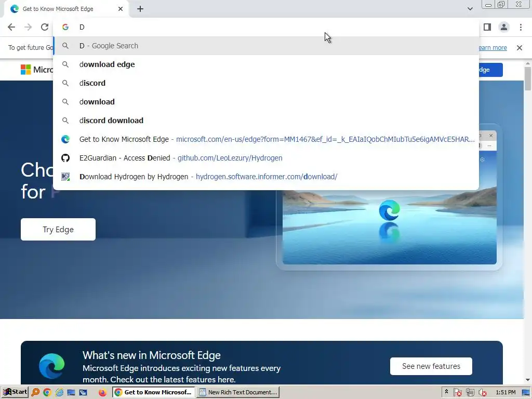Switch to the New Rich Text Document taskbar window
Viewport: 532px width, 399px height.
[238, 392]
